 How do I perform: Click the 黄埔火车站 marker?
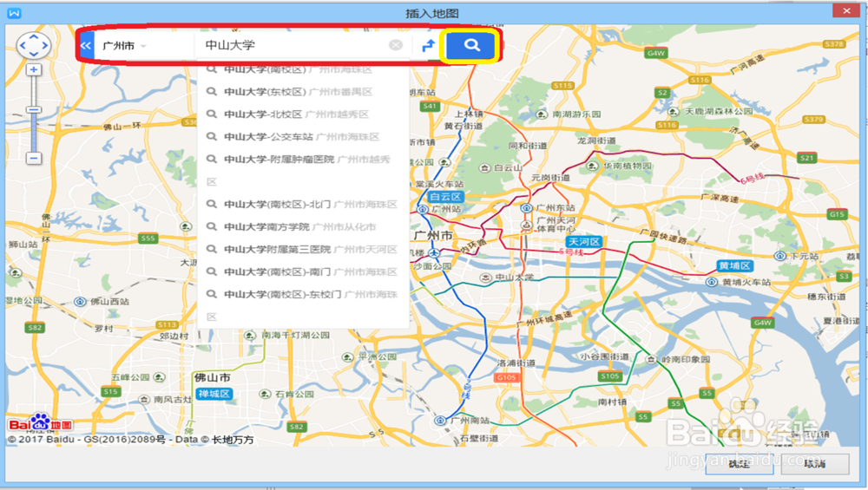[x=712, y=282]
